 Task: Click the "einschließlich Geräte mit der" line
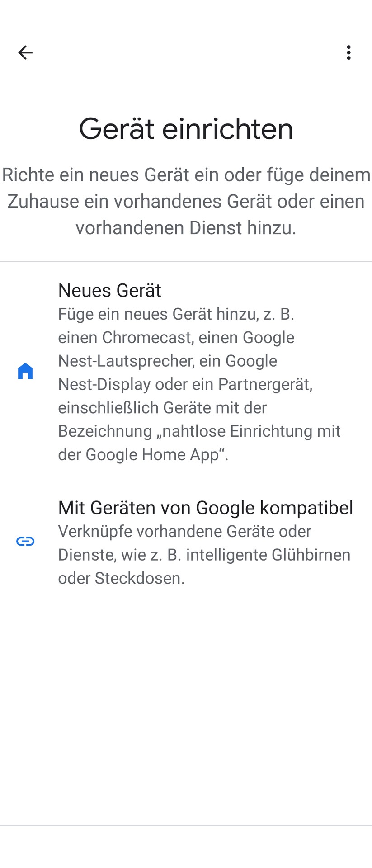pyautogui.click(x=162, y=408)
